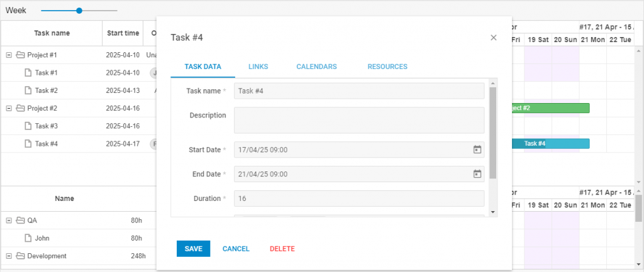Open the Resources tab
Screen dimensions: 644x272
pyautogui.click(x=387, y=67)
